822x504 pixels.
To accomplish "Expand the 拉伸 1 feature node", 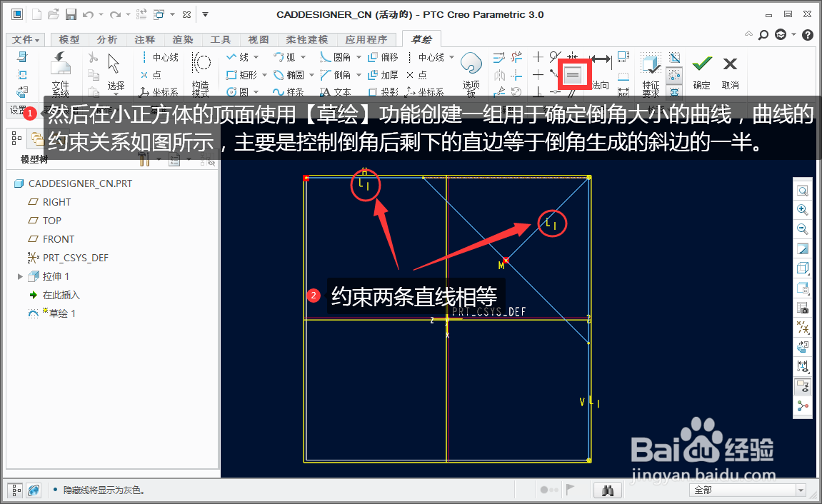I will (20, 276).
